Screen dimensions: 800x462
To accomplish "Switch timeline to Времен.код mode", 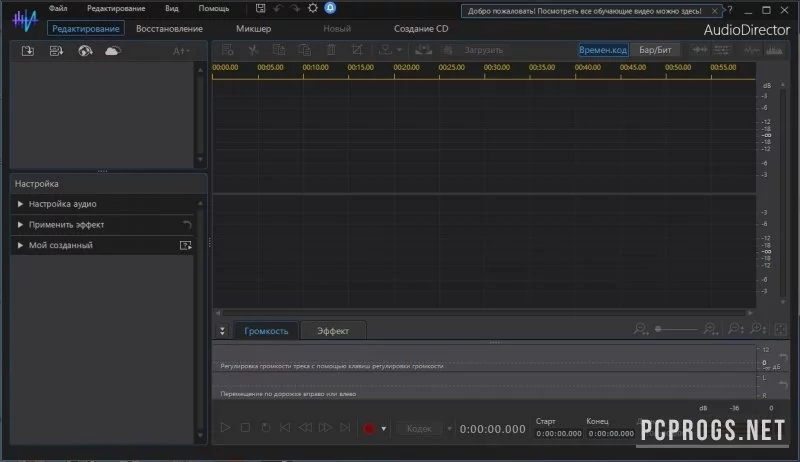I will [x=603, y=50].
